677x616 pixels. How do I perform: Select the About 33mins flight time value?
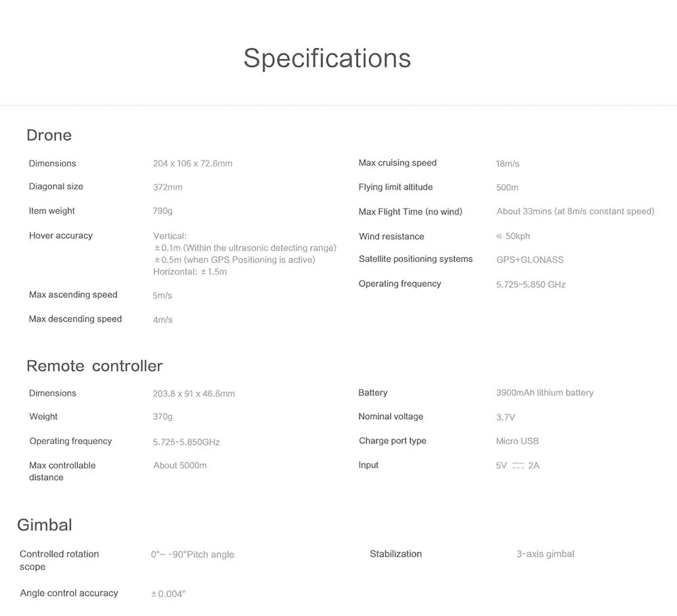tap(575, 211)
